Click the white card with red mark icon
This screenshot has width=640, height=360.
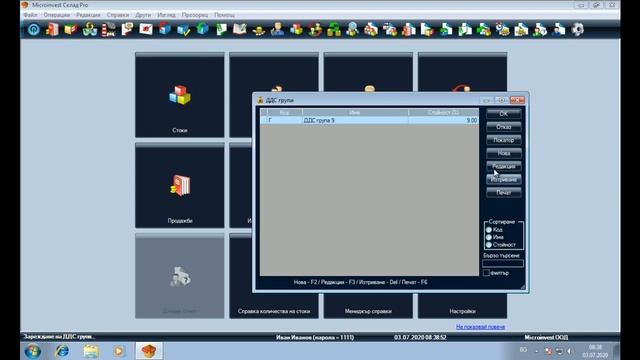tap(146, 29)
